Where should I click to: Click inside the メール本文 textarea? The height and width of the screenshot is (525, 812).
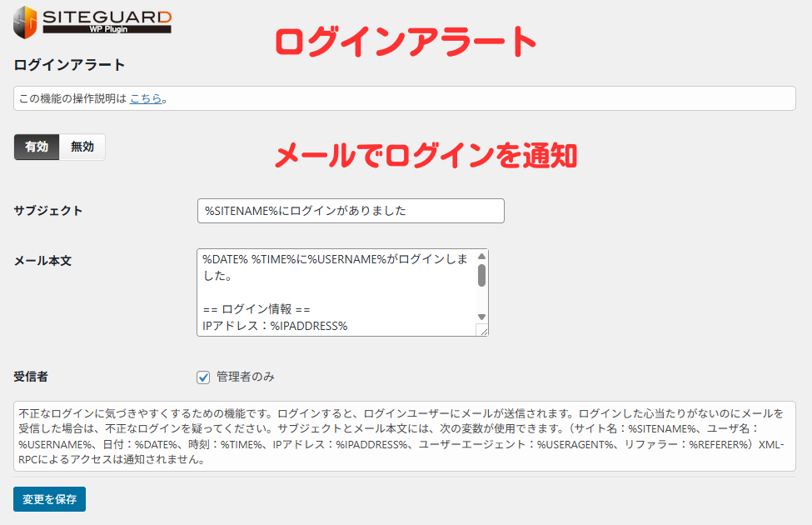point(333,292)
